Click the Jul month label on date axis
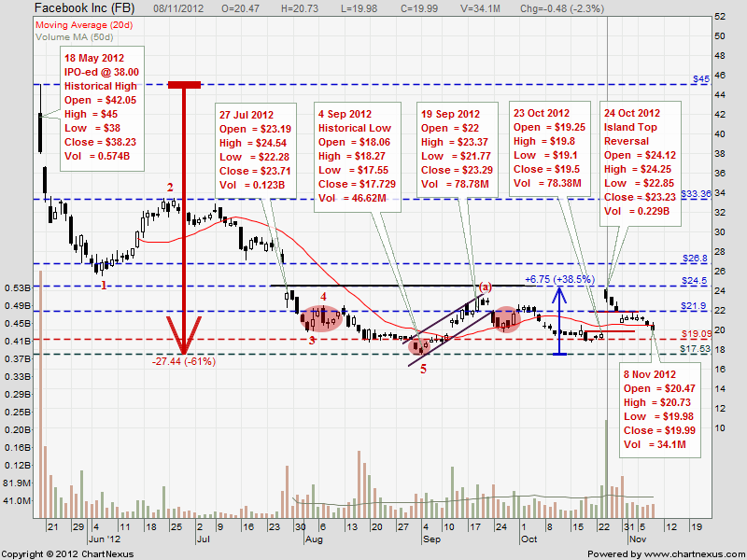The image size is (747, 560). coord(202,539)
